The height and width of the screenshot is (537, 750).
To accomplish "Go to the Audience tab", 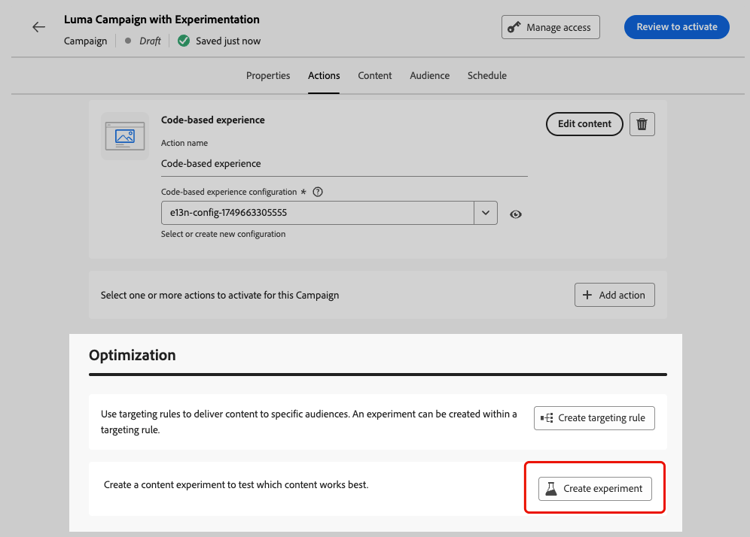I will (x=430, y=75).
